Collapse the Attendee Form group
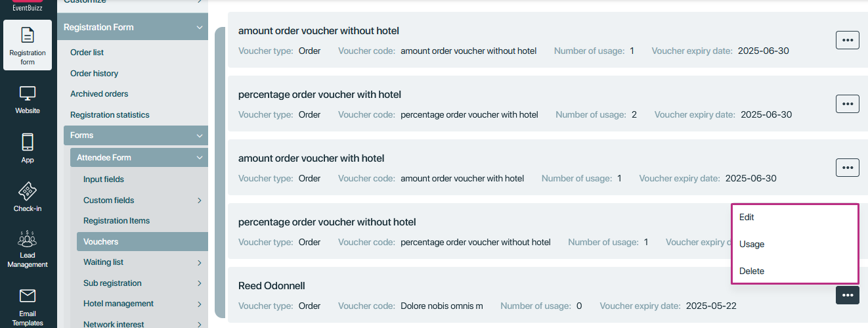The image size is (868, 328). pos(199,158)
